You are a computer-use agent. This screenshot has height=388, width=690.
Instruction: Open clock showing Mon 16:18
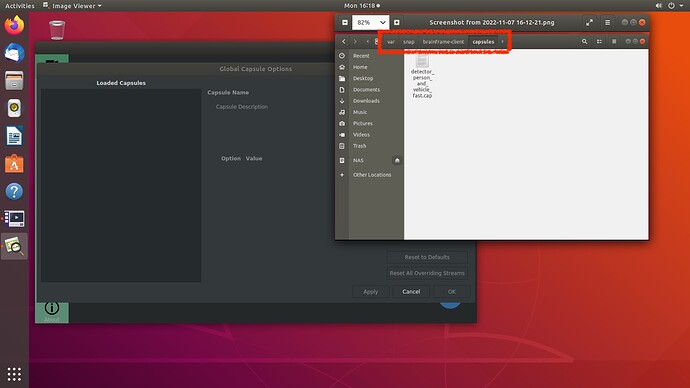pyautogui.click(x=362, y=6)
